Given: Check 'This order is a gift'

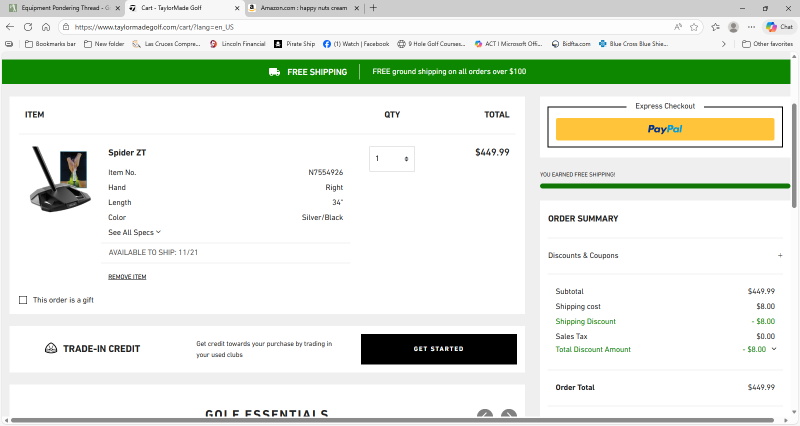Looking at the screenshot, I should (x=24, y=300).
